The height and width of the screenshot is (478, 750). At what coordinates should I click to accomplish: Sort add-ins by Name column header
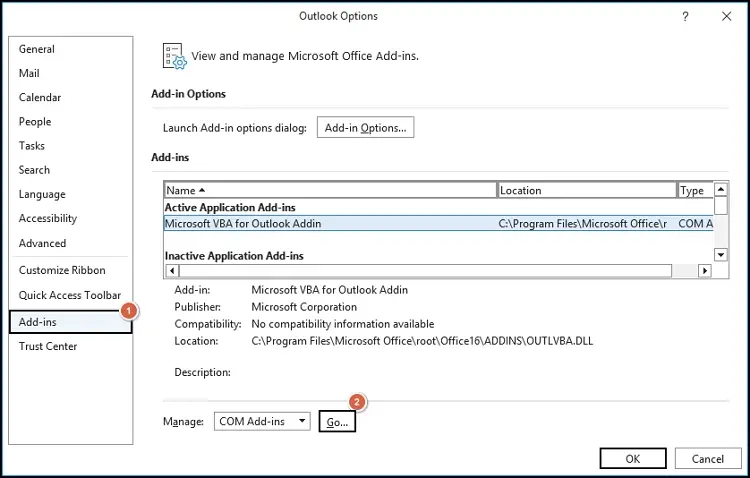coord(330,190)
